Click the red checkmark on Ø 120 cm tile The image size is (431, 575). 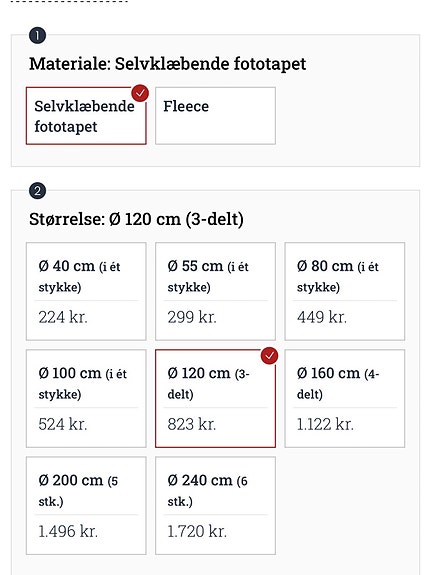click(269, 356)
